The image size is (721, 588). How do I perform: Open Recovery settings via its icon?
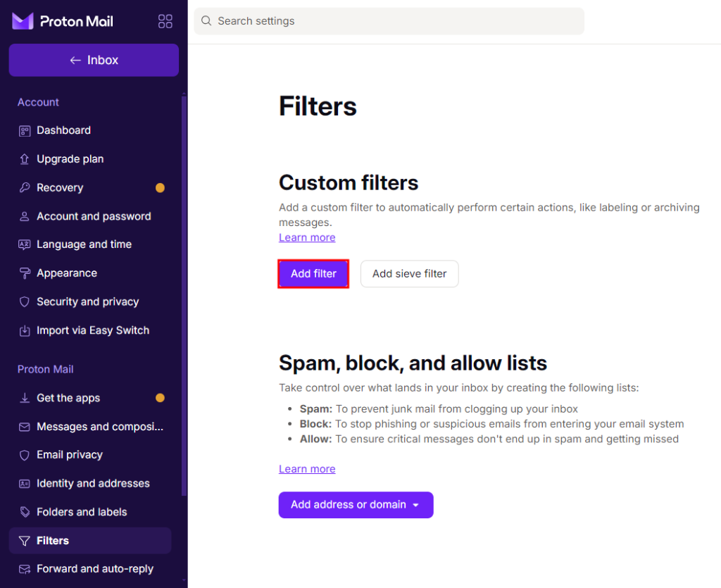[23, 187]
